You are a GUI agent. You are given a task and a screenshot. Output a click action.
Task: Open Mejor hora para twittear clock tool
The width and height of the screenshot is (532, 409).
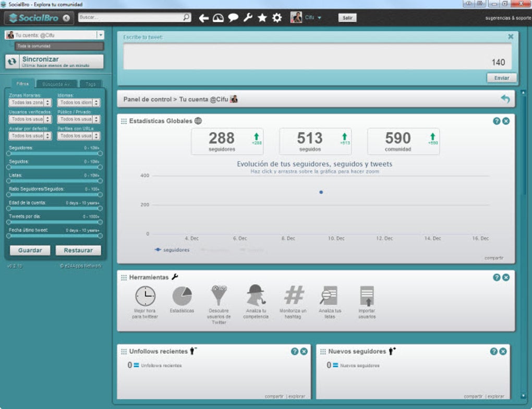(x=145, y=302)
